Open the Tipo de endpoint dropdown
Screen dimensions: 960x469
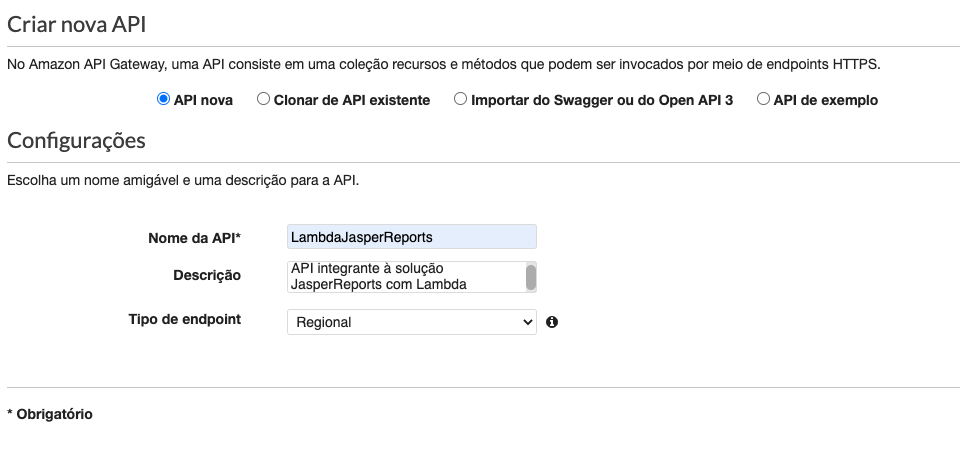coord(411,322)
